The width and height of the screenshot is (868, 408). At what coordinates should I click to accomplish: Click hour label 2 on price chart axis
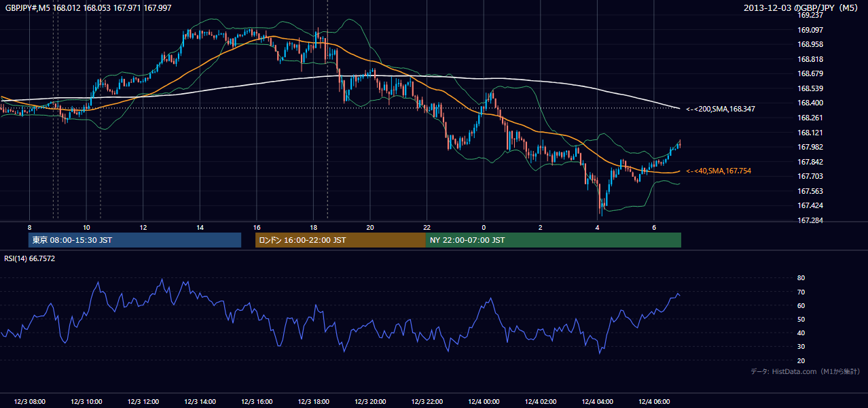point(541,227)
